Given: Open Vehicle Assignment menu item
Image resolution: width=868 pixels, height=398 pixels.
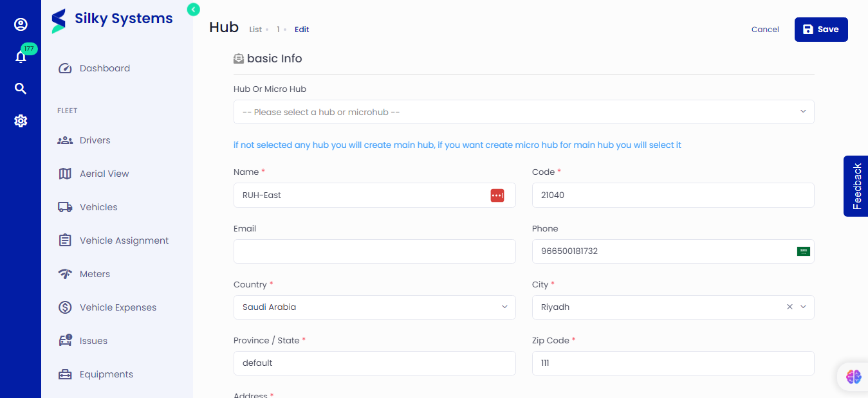Looking at the screenshot, I should point(124,240).
